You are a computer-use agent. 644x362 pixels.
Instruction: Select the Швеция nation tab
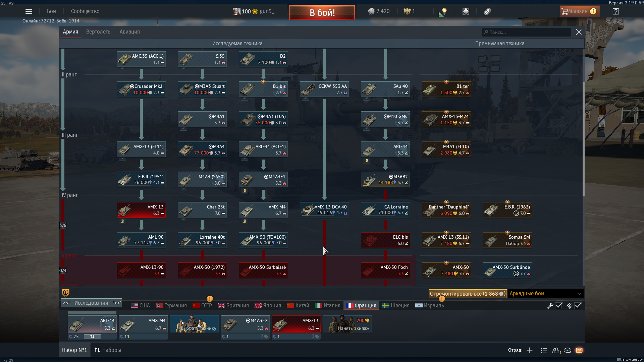pyautogui.click(x=396, y=306)
